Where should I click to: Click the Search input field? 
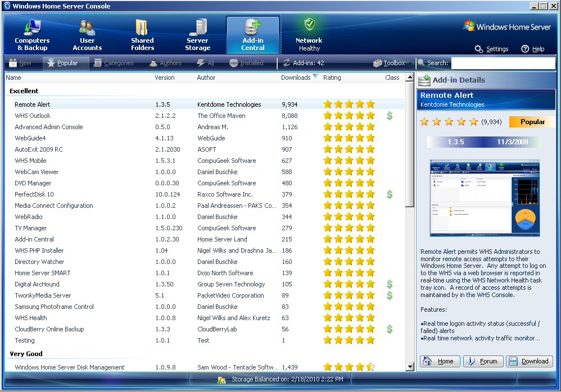pos(503,63)
